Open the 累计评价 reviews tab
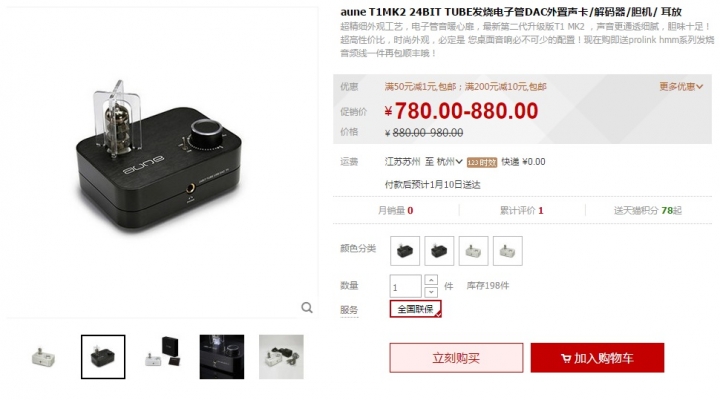The image size is (720, 400). 522,210
